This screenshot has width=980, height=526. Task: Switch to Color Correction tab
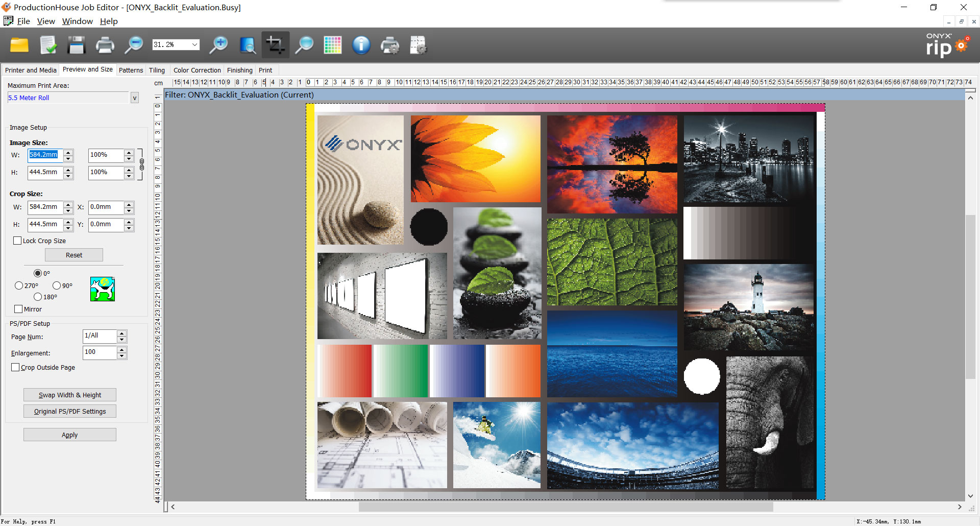pos(197,70)
